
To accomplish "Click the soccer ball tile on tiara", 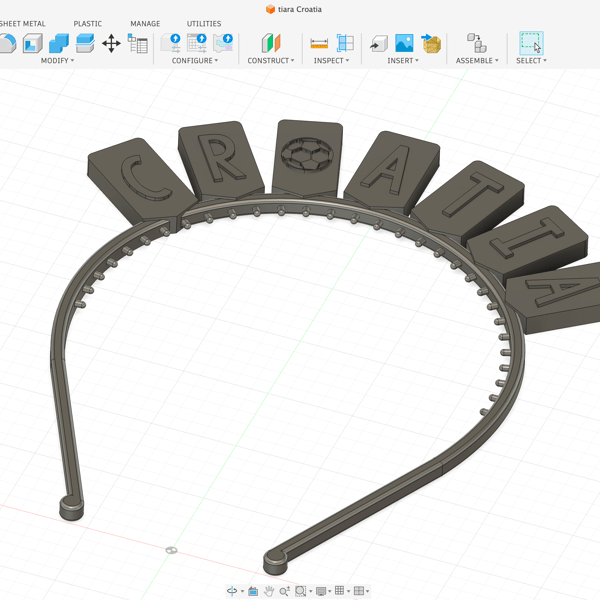I will 307,155.
